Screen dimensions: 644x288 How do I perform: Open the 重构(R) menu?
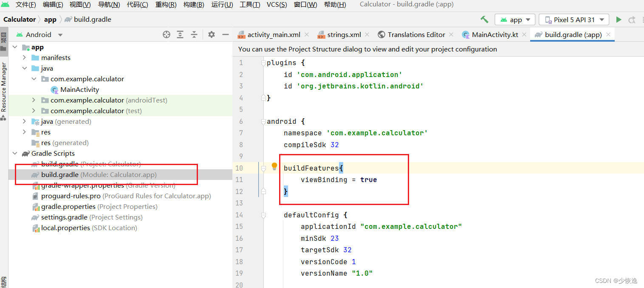pos(166,5)
